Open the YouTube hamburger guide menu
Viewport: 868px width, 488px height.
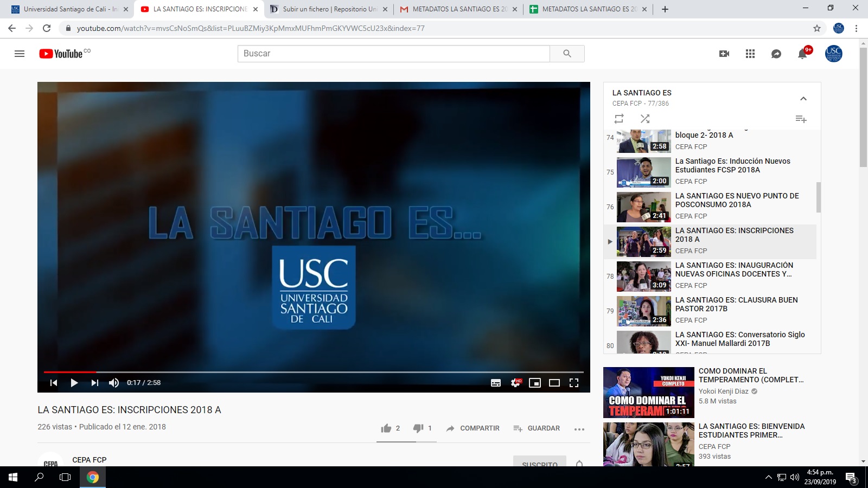pos(20,54)
